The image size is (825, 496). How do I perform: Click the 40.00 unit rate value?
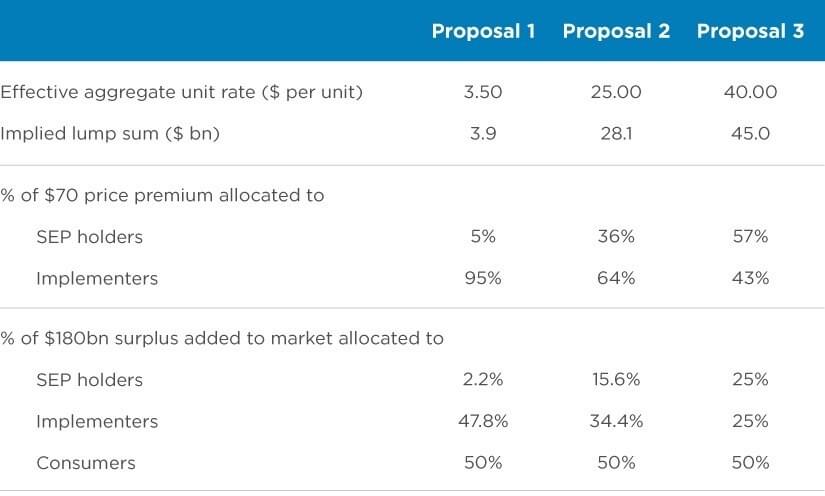coord(750,92)
